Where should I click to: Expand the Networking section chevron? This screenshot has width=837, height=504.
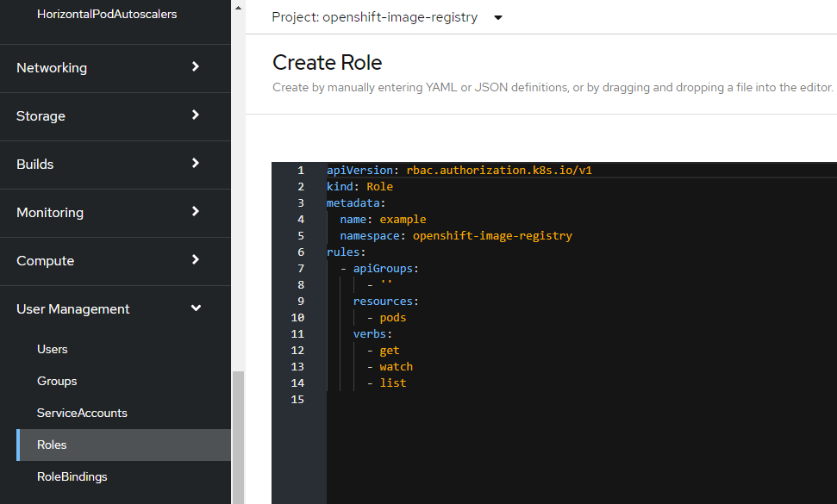[x=196, y=67]
